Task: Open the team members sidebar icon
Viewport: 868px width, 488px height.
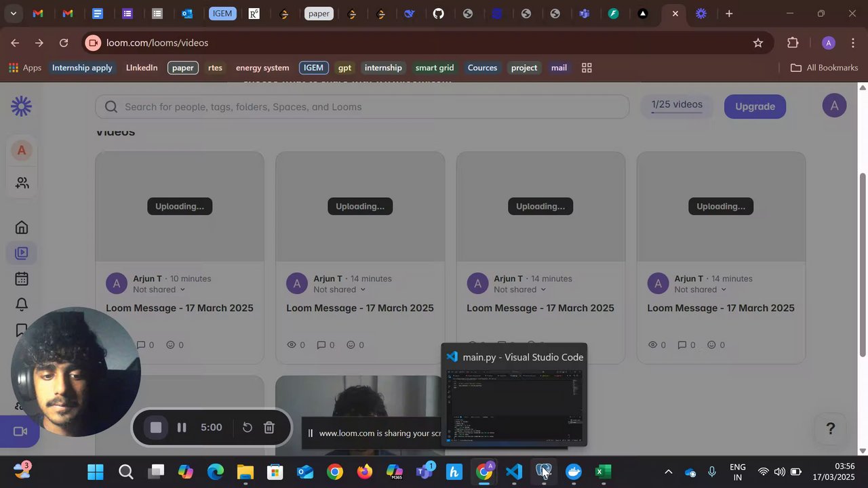Action: coord(22,183)
